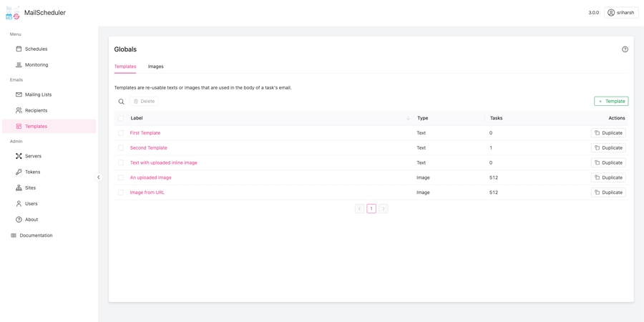Click the Label column header
The height and width of the screenshot is (322, 644).
point(137,118)
